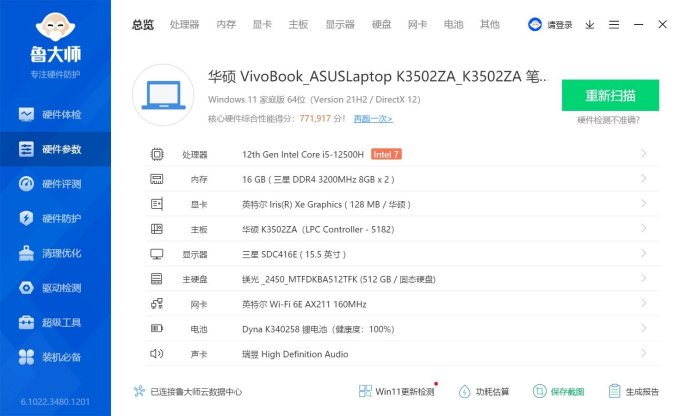The height and width of the screenshot is (416, 680).
Task: Click the Intel 7 badge
Action: (386, 154)
